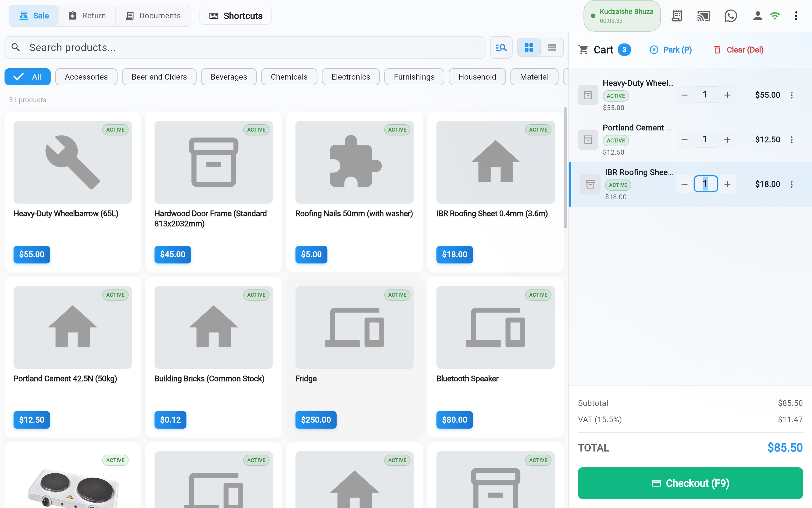This screenshot has height=508, width=812.
Task: Click the advanced search icon button
Action: [501, 47]
